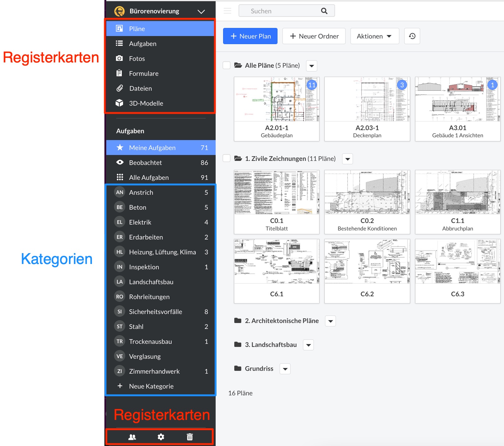Tick the Zivile Zeichnungen folder checkbox

pyautogui.click(x=227, y=158)
